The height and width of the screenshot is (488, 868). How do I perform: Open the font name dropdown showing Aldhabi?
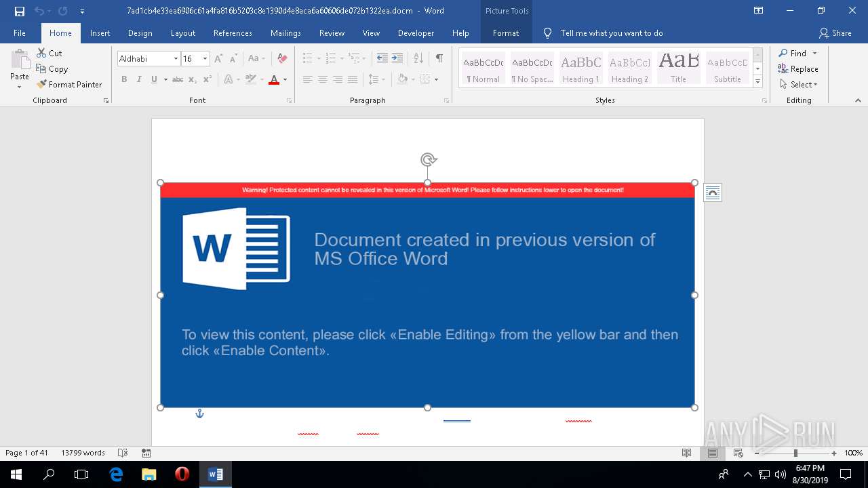(176, 59)
